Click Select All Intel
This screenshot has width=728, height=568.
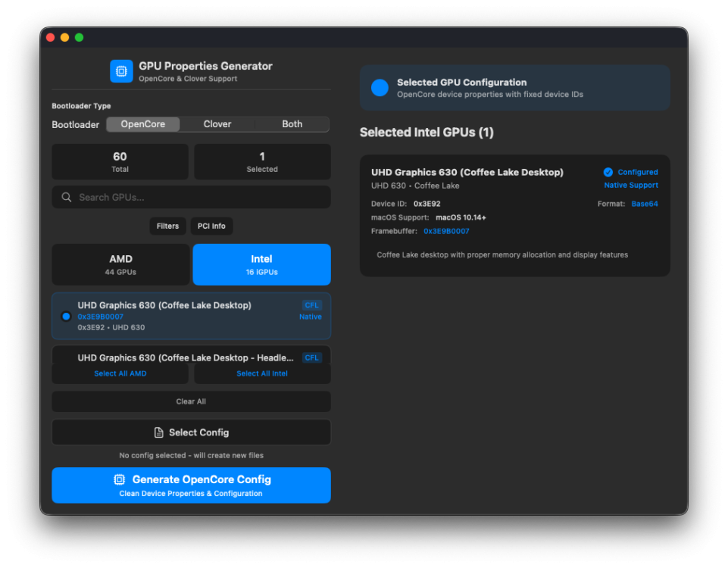click(x=262, y=373)
